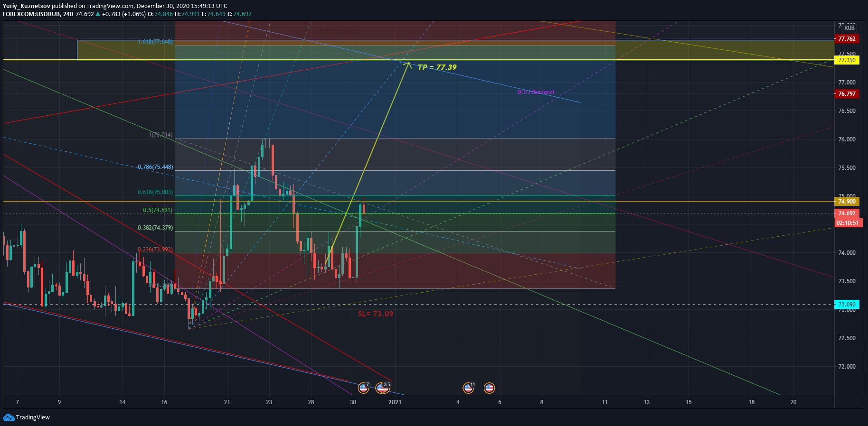
Task: Click the 20 date on time axis
Action: coord(793,402)
